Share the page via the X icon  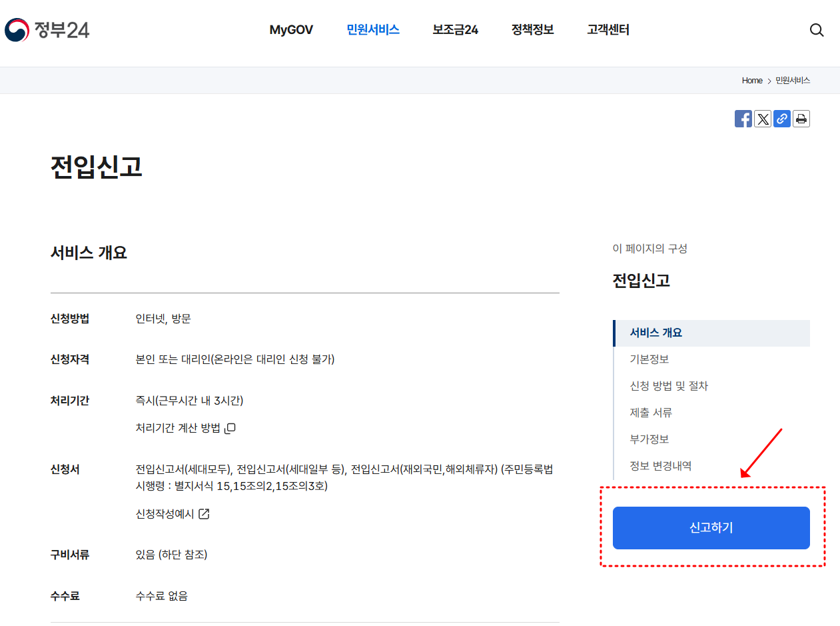click(x=762, y=118)
